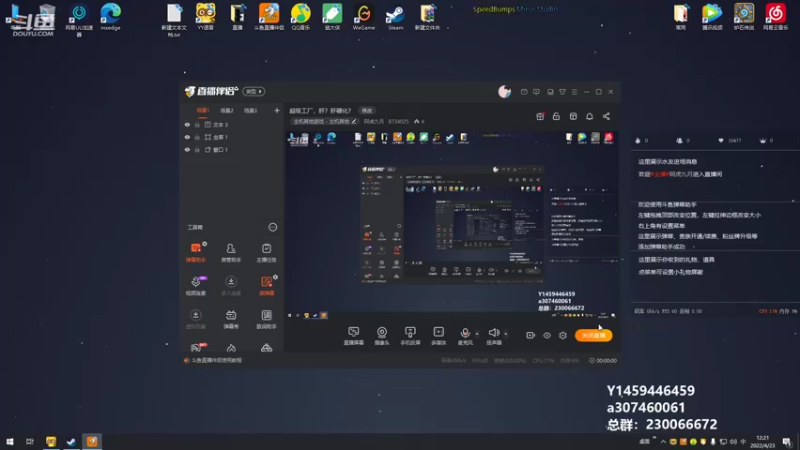The width and height of the screenshot is (800, 450).
Task: Open the WeGame desktop shortcut
Action: point(364,18)
